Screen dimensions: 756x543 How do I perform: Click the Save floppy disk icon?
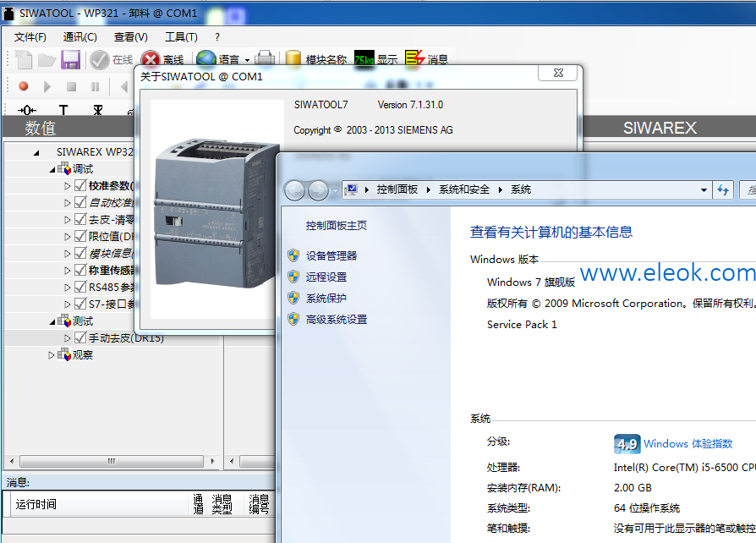(70, 60)
